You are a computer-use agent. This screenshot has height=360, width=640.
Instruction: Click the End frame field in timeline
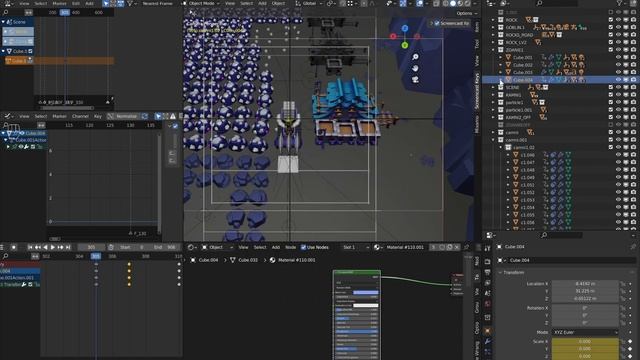(165, 247)
